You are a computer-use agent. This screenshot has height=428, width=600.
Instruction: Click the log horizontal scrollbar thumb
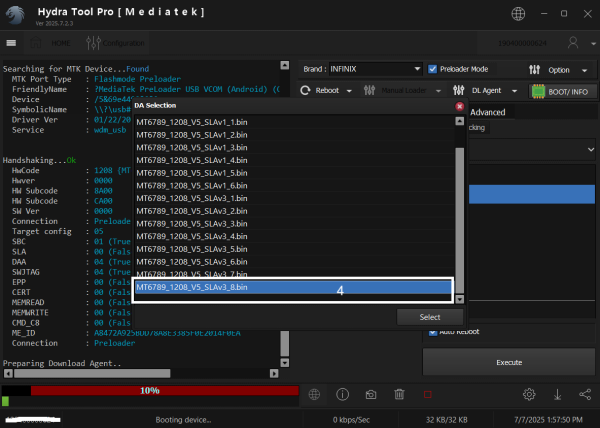pyautogui.click(x=92, y=373)
